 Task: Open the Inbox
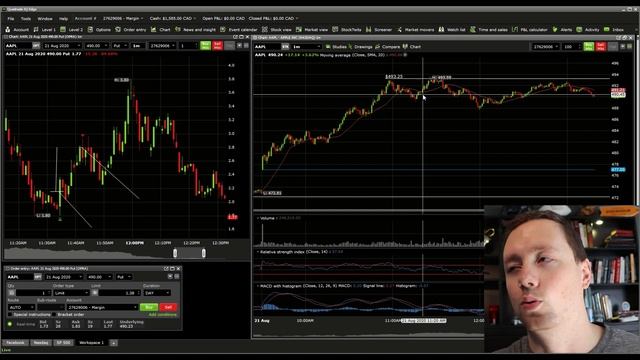pyautogui.click(x=614, y=29)
